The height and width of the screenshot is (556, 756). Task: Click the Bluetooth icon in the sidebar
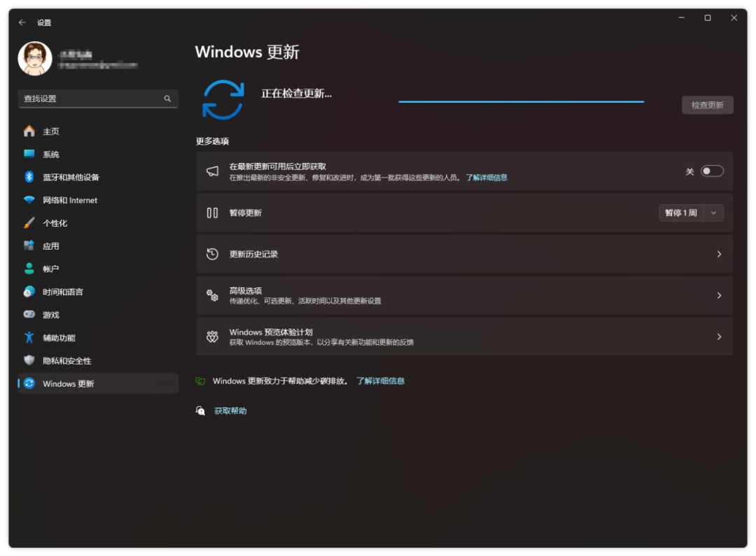[x=29, y=177]
